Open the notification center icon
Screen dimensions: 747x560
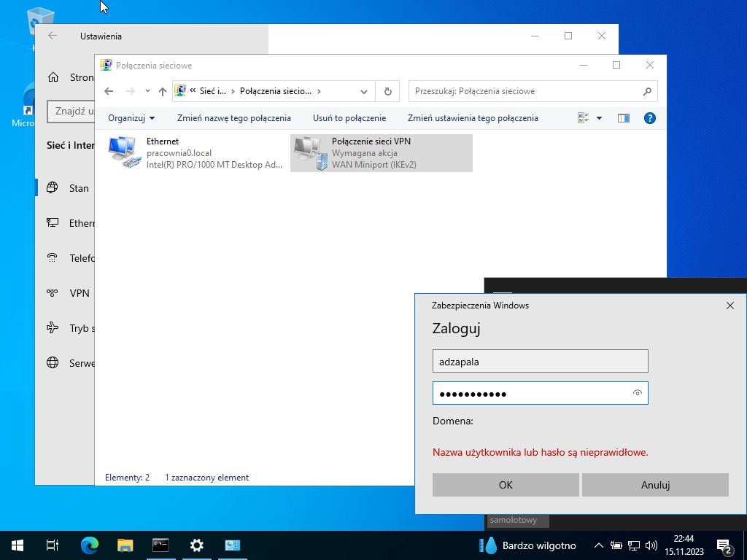pyautogui.click(x=724, y=545)
